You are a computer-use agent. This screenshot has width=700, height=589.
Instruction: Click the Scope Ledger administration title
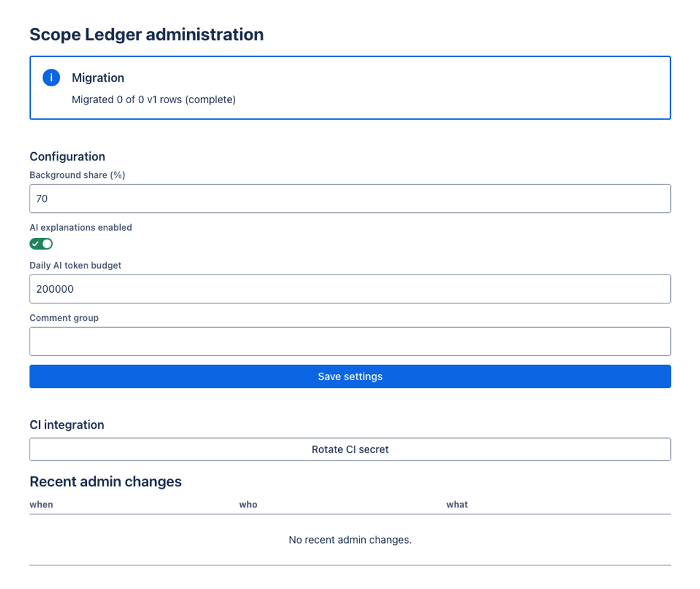point(146,34)
